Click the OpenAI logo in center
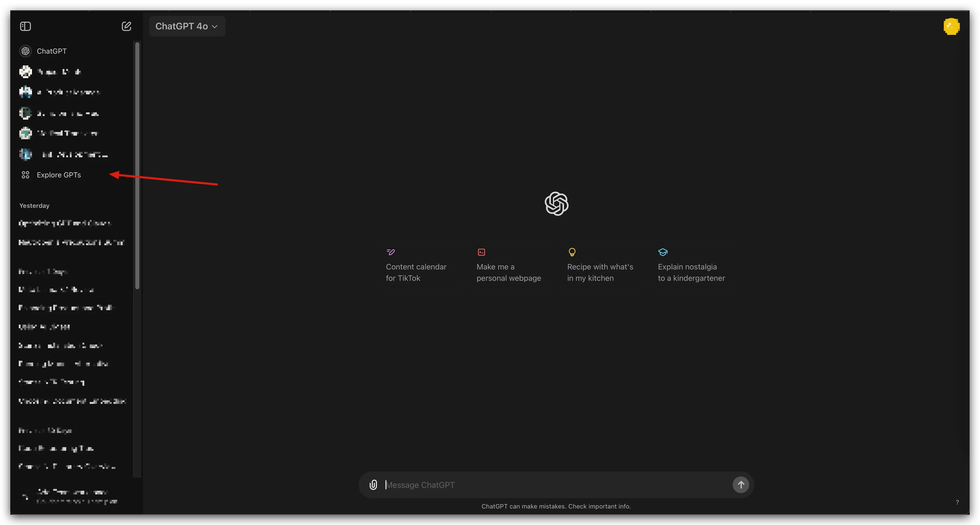Viewport: 980px width, 525px height. 556,204
